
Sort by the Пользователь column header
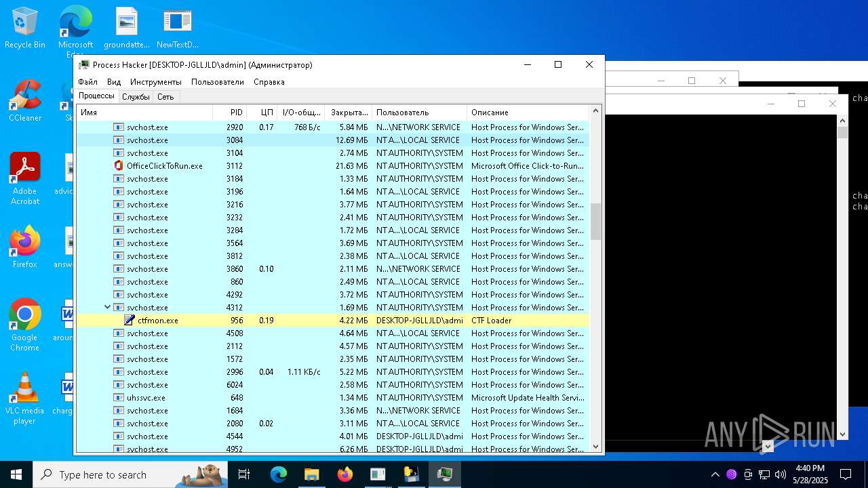point(420,113)
